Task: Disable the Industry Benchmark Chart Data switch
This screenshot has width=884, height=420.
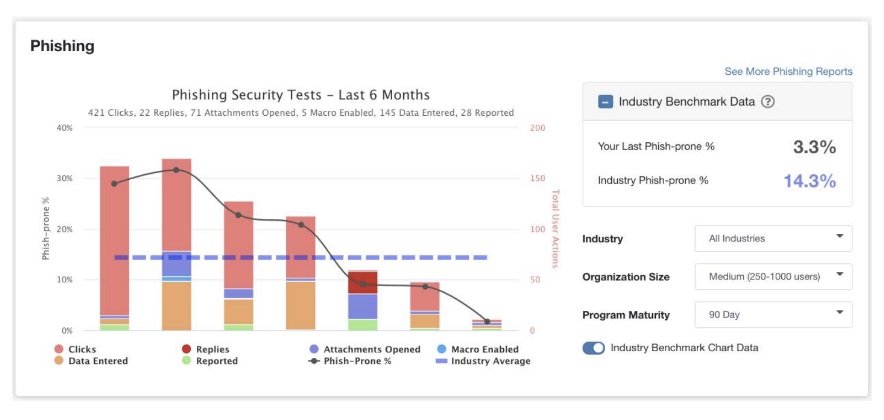Action: pos(593,348)
